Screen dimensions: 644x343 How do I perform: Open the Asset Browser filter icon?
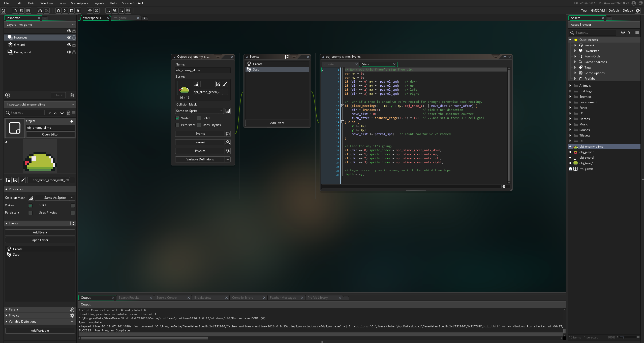click(x=629, y=32)
